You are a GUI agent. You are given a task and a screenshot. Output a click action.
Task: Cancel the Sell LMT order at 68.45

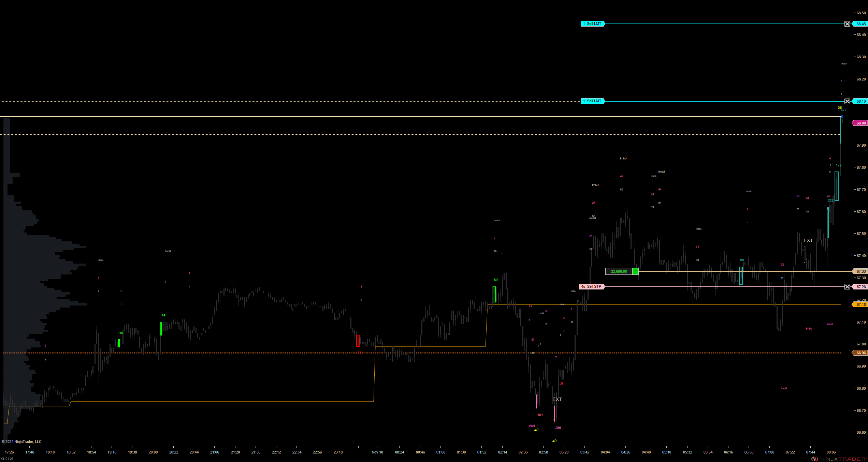[x=847, y=24]
